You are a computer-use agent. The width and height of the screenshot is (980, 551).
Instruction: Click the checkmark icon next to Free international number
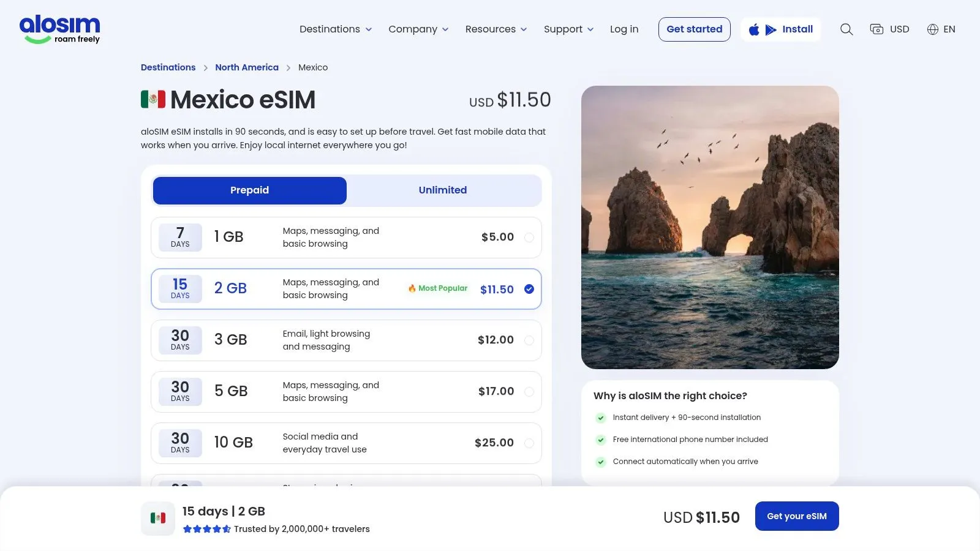click(601, 440)
